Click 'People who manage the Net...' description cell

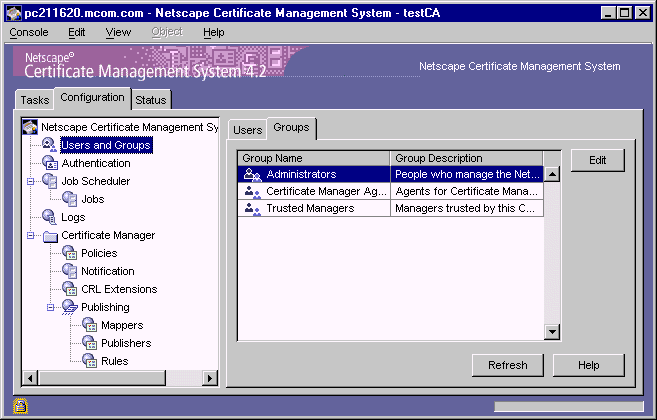coord(466,174)
